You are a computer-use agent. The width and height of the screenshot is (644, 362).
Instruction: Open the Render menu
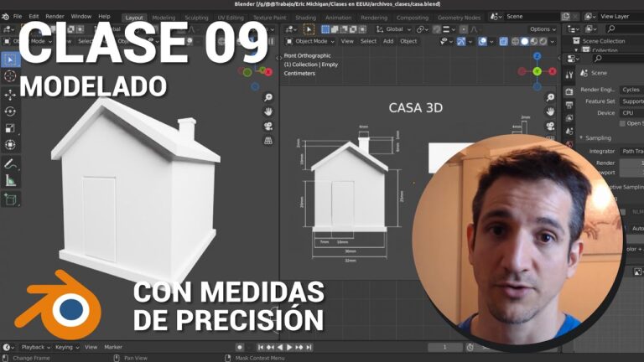[x=55, y=17]
